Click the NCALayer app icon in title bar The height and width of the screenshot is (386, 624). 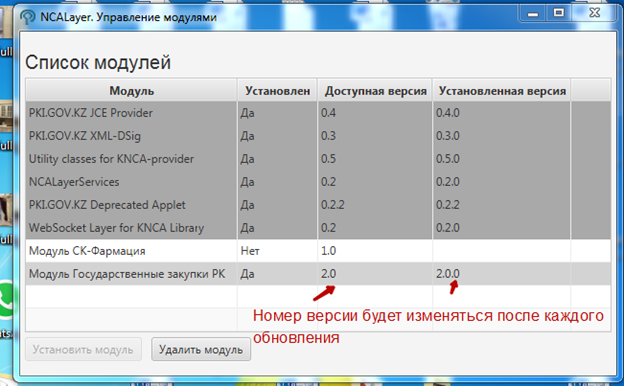27,17
